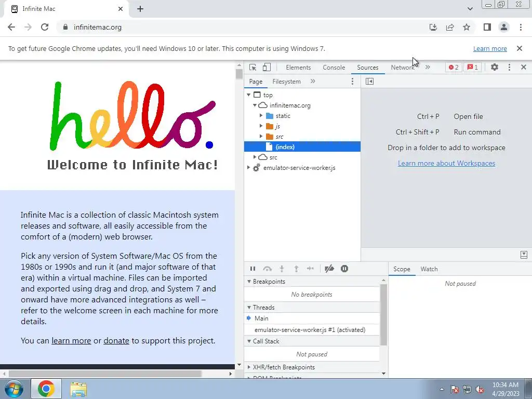Image resolution: width=532 pixels, height=399 pixels.
Task: Bookmark this tab with the star
Action: pyautogui.click(x=467, y=27)
